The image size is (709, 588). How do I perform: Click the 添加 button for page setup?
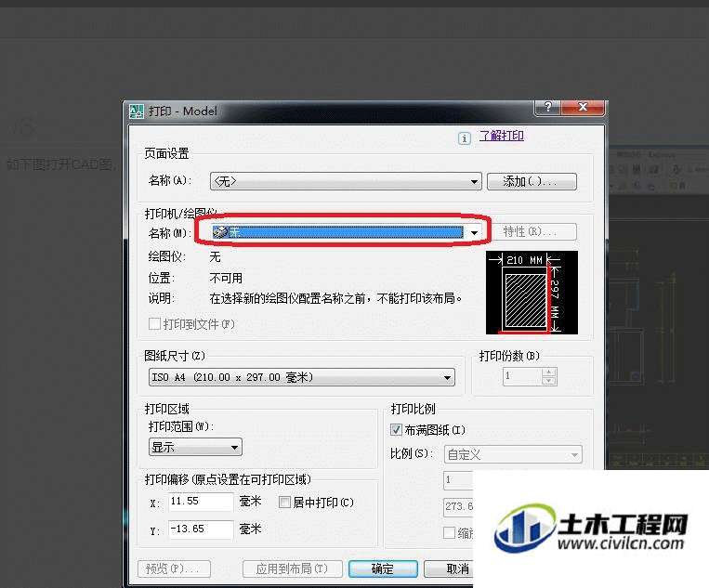532,182
